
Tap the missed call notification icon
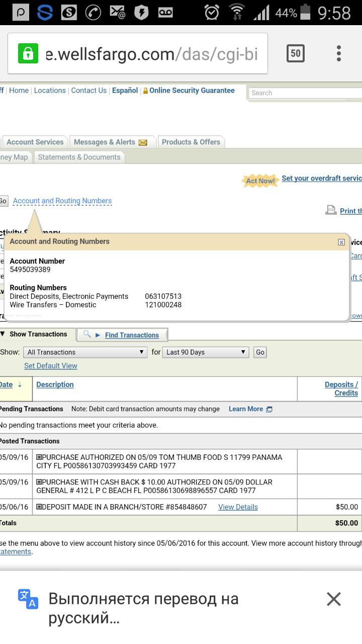click(93, 12)
